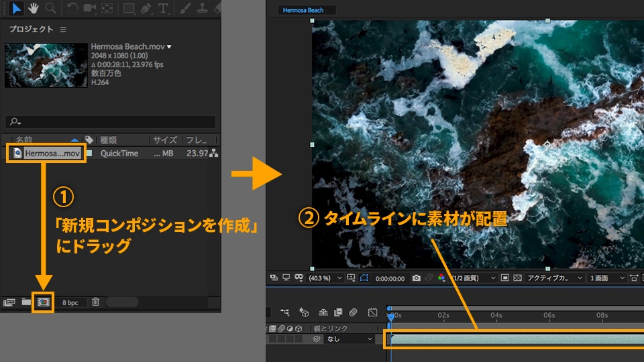Click the QuickTime type cell
The height and width of the screenshot is (362, 644).
119,154
